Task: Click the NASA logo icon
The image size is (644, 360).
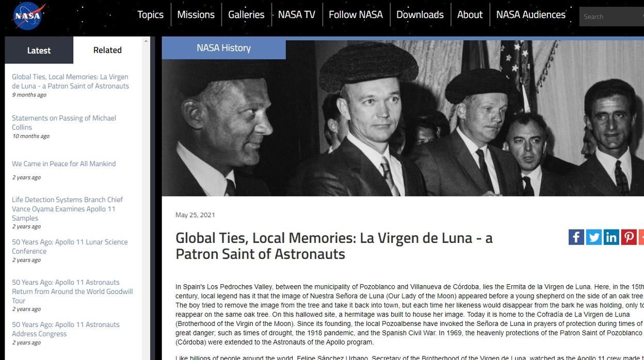Action: coord(28,15)
